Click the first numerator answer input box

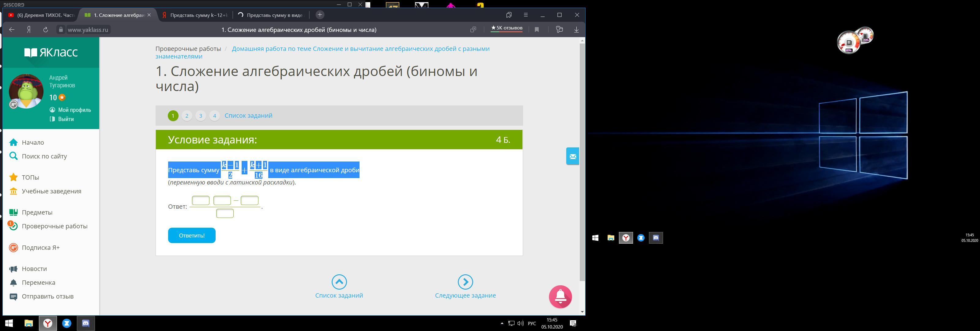click(201, 200)
